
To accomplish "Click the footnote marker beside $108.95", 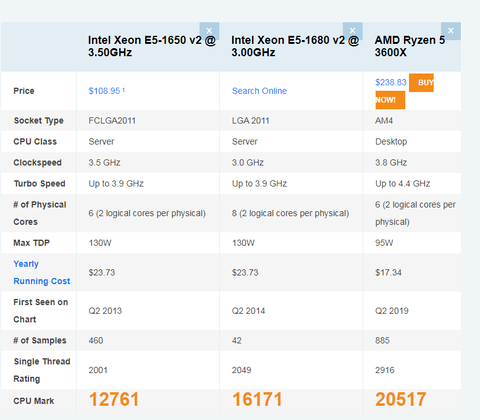I will [x=123, y=90].
